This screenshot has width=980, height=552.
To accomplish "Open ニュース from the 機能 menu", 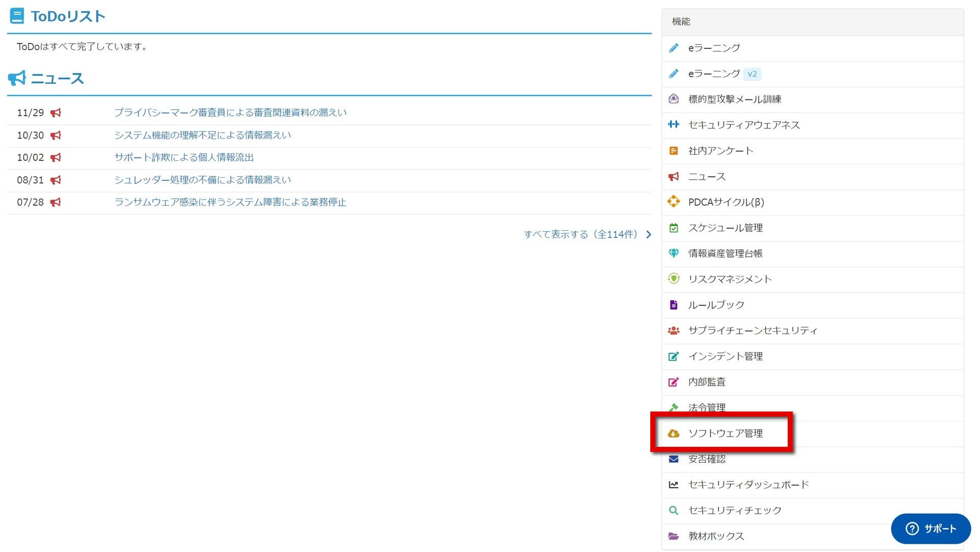I will (813, 177).
